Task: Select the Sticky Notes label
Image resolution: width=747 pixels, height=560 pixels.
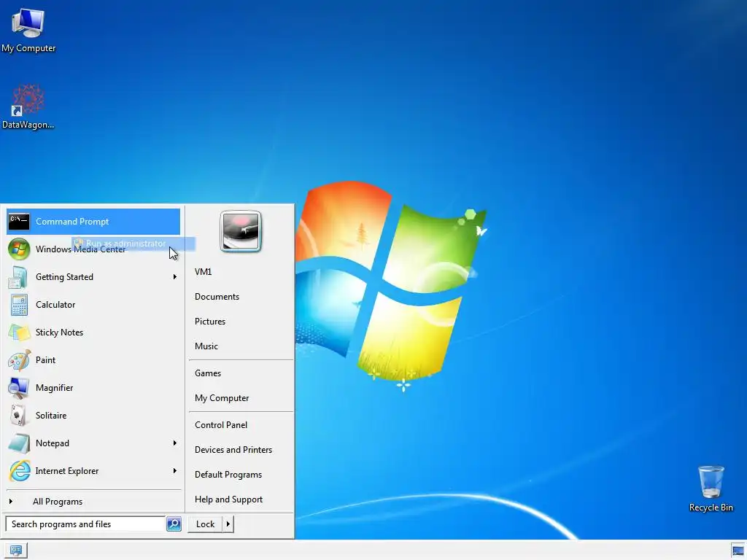Action: pyautogui.click(x=59, y=332)
